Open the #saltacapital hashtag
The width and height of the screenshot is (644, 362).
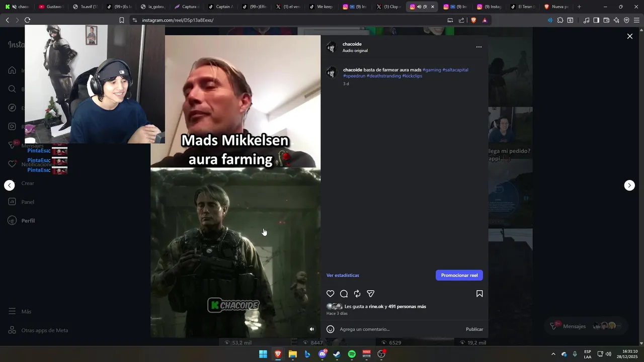pyautogui.click(x=455, y=70)
